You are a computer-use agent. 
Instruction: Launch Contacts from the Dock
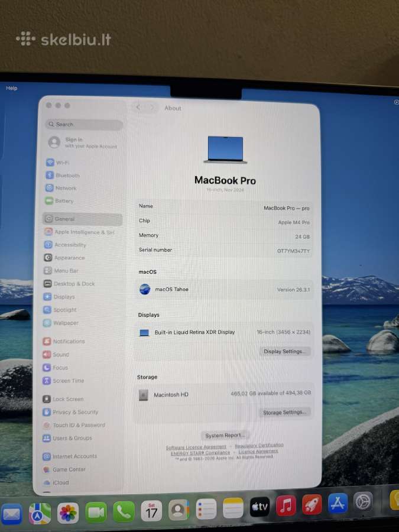(x=179, y=510)
